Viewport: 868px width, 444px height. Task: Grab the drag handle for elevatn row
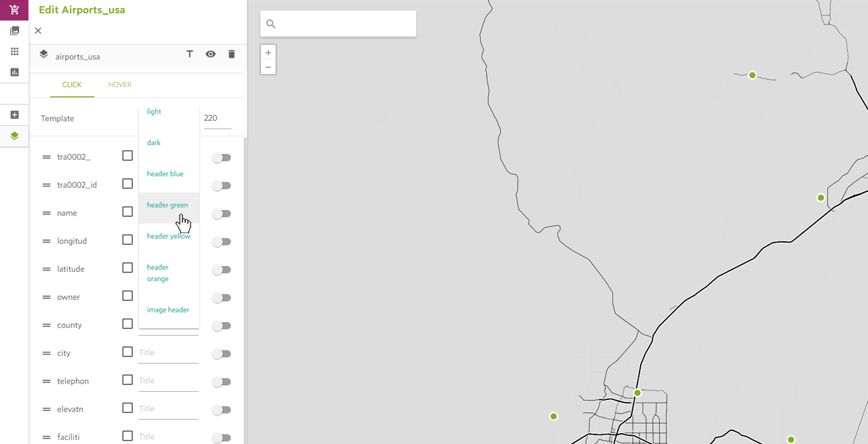(47, 409)
